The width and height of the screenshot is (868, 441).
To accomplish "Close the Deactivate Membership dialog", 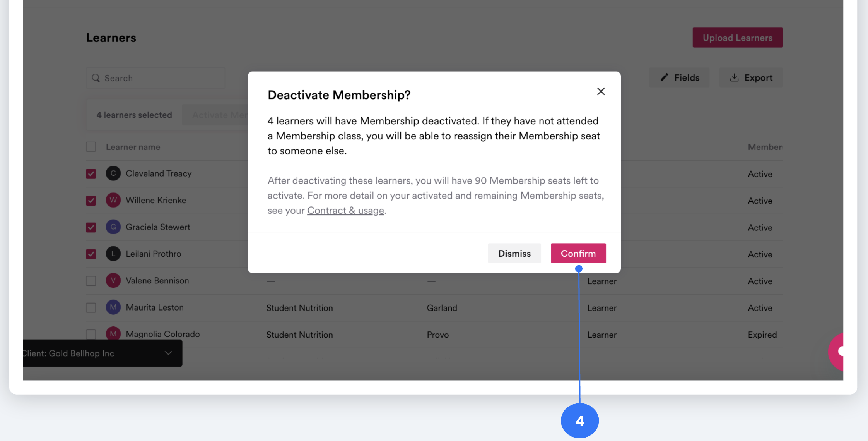I will tap(601, 91).
